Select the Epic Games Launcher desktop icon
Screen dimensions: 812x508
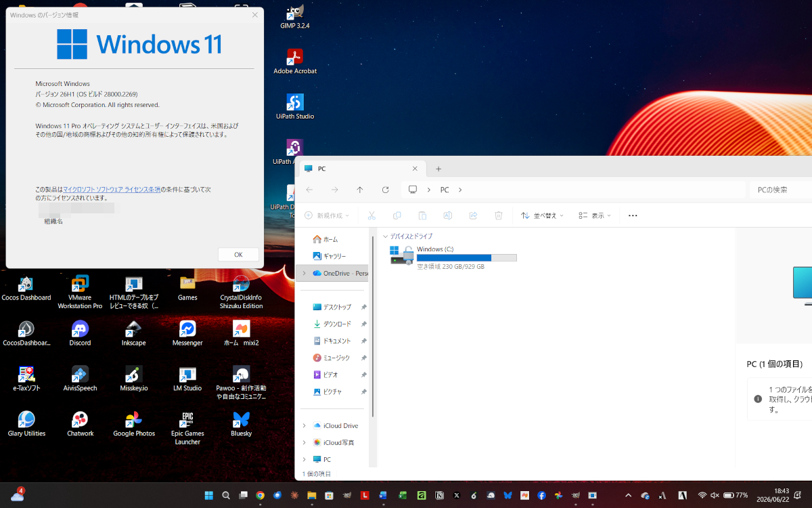pyautogui.click(x=187, y=428)
